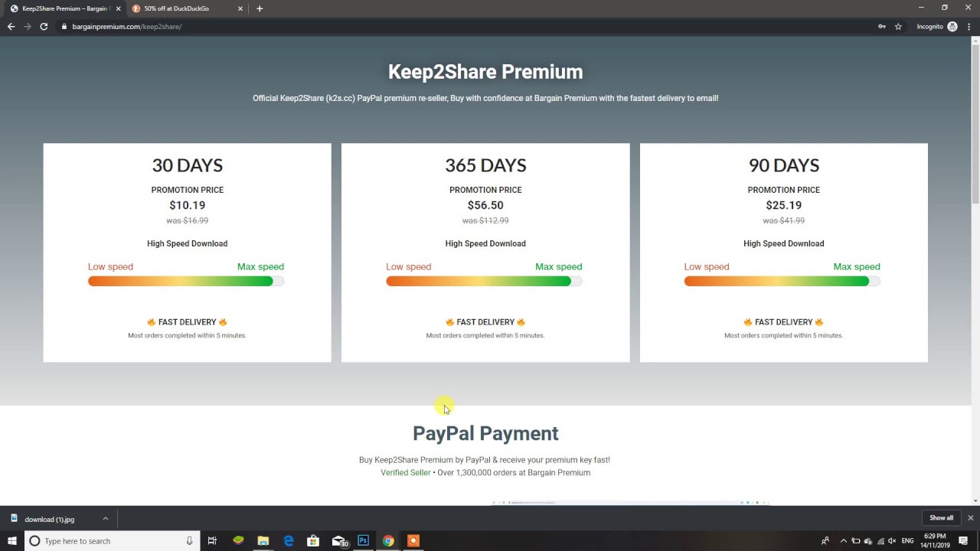Screen dimensions: 980x551
Task: Click the browser forward arrow
Action: click(x=28, y=27)
